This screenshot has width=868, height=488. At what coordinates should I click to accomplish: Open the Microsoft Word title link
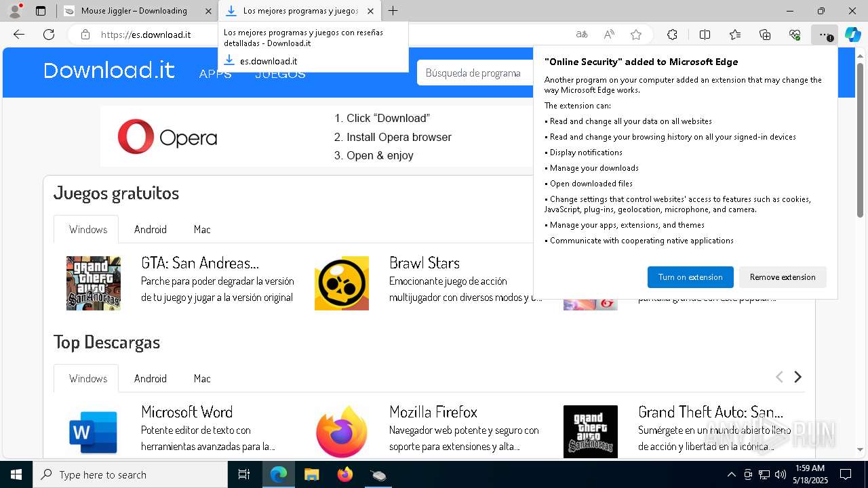tap(187, 412)
